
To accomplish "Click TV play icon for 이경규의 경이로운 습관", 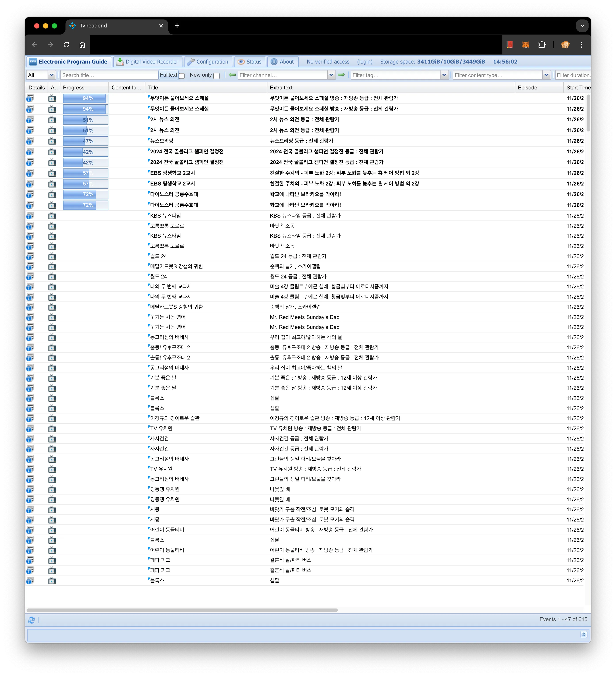I will (x=52, y=419).
